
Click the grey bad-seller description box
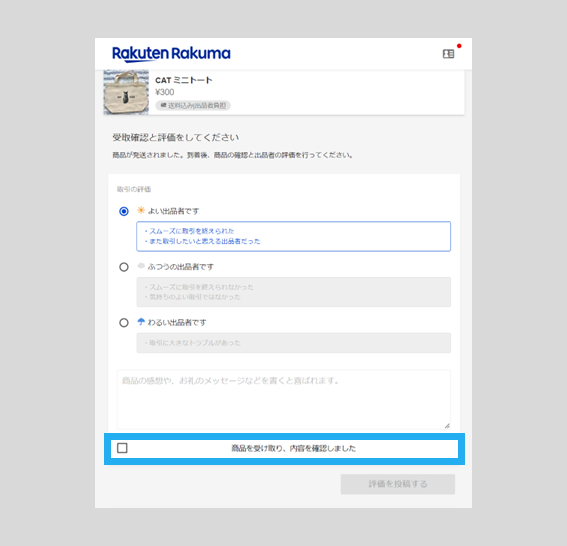click(294, 343)
